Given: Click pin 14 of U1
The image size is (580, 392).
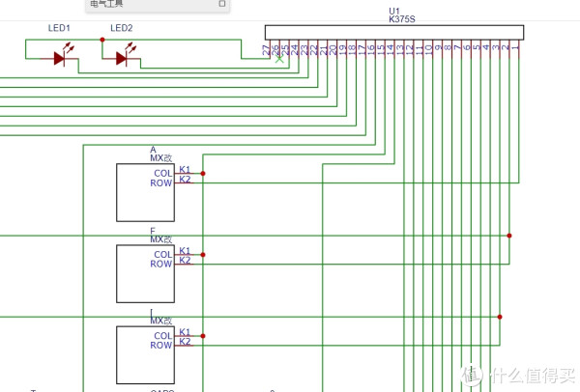Looking at the screenshot, I should click(391, 50).
